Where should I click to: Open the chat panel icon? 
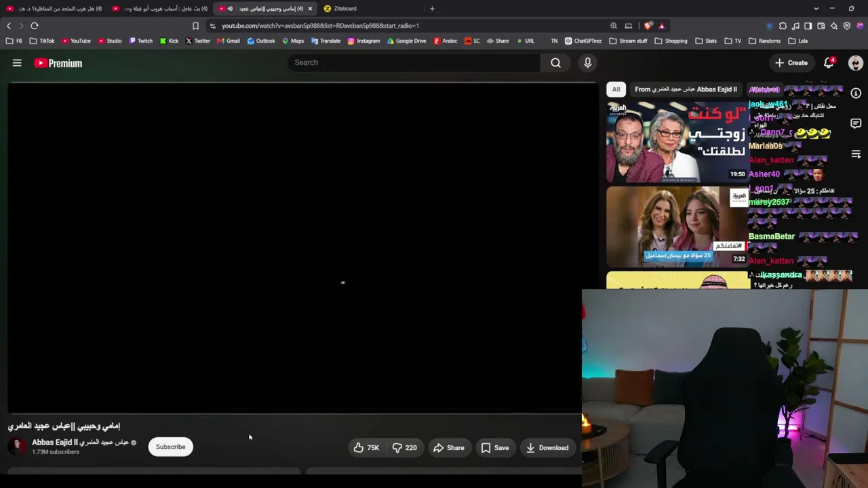[x=856, y=123]
